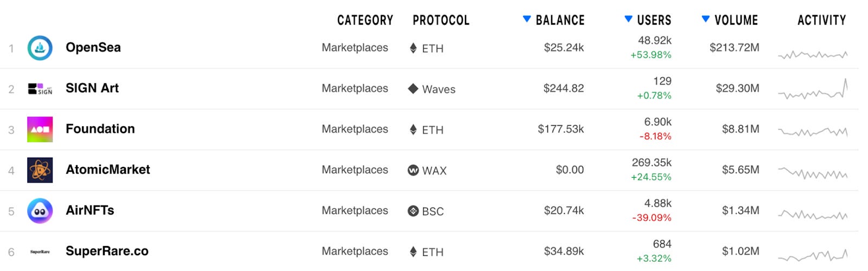Click the ETH icon in OpenSea row
868x271 pixels.
click(413, 48)
